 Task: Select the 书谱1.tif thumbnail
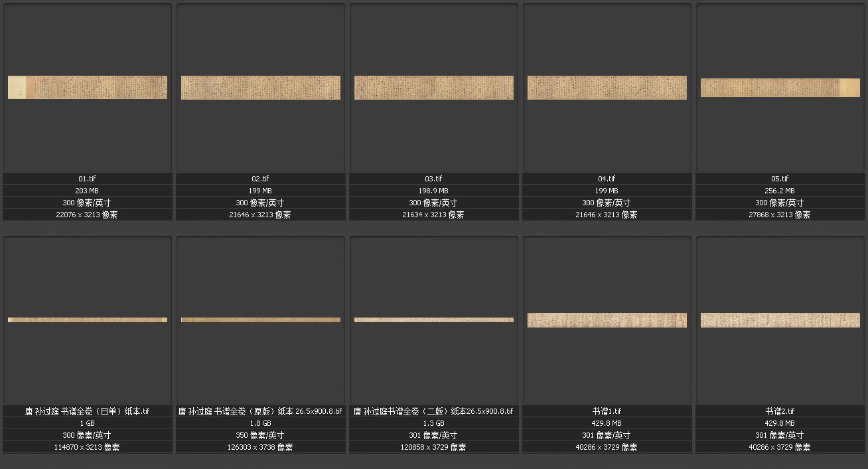(607, 320)
